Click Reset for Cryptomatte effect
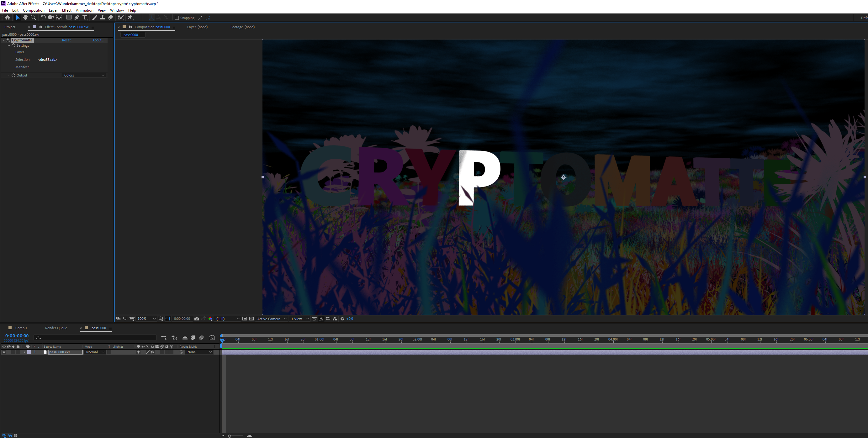Viewport: 868px width, 438px height. (66, 40)
